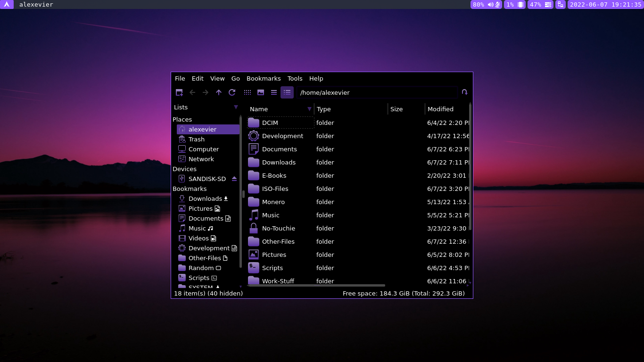Viewport: 644px width, 362px height.
Task: Select the Pictures folder icon in the file list
Action: tap(254, 255)
